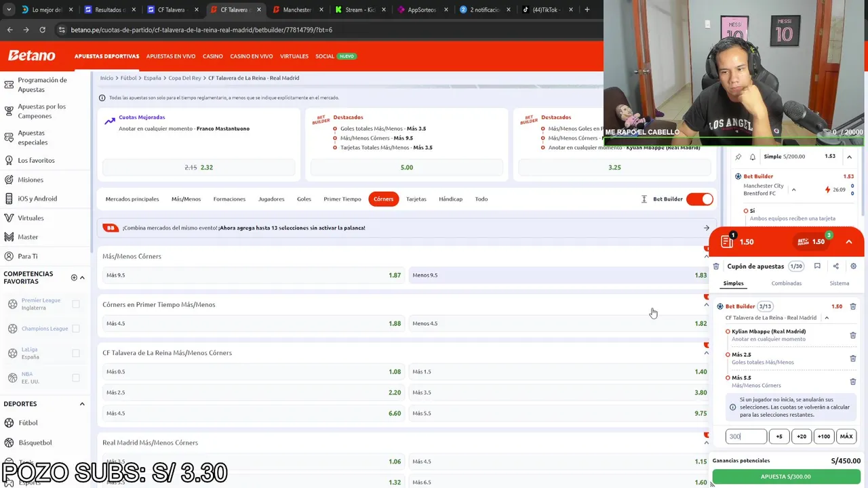Delete the Más 5.5 córners selection
Screen dimensions: 868x488
pos(853,381)
